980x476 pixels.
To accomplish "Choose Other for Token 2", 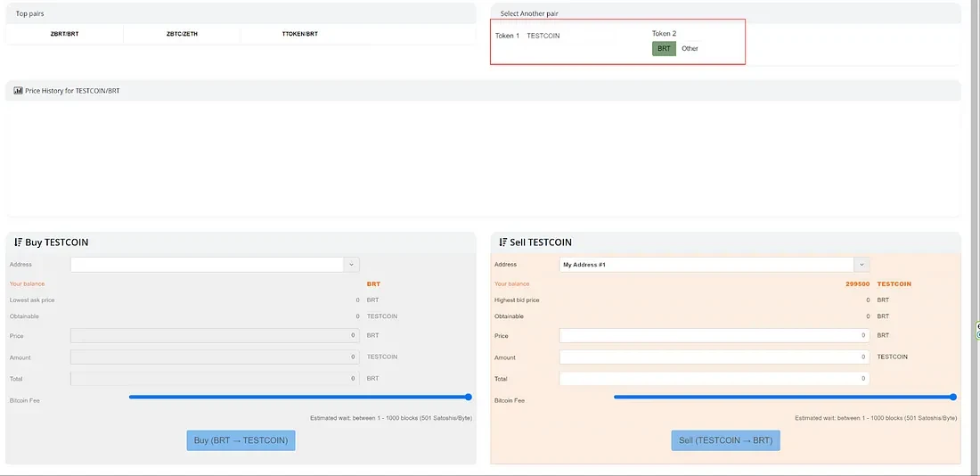I will pos(690,49).
